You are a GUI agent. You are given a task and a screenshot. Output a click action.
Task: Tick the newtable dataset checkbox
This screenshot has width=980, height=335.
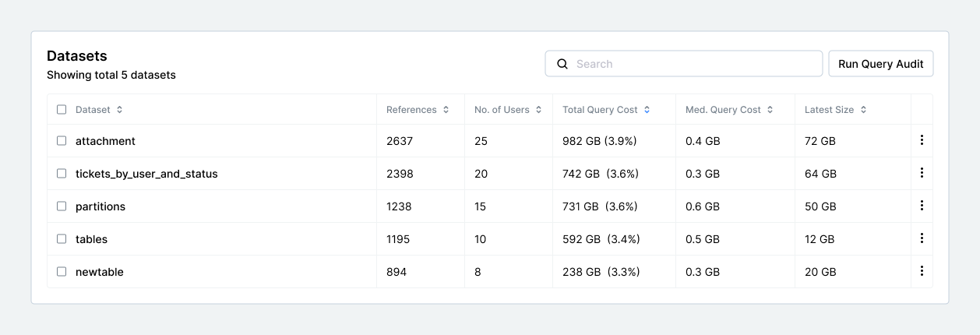click(x=62, y=272)
